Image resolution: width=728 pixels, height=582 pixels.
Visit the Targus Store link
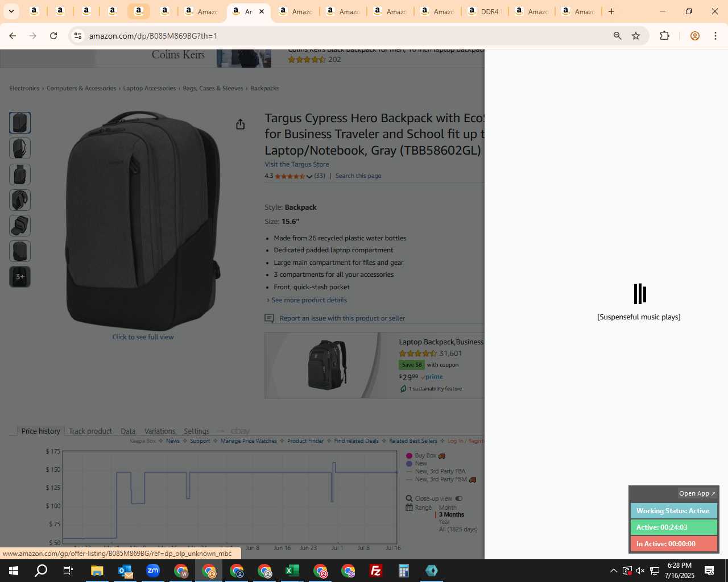[x=297, y=164]
